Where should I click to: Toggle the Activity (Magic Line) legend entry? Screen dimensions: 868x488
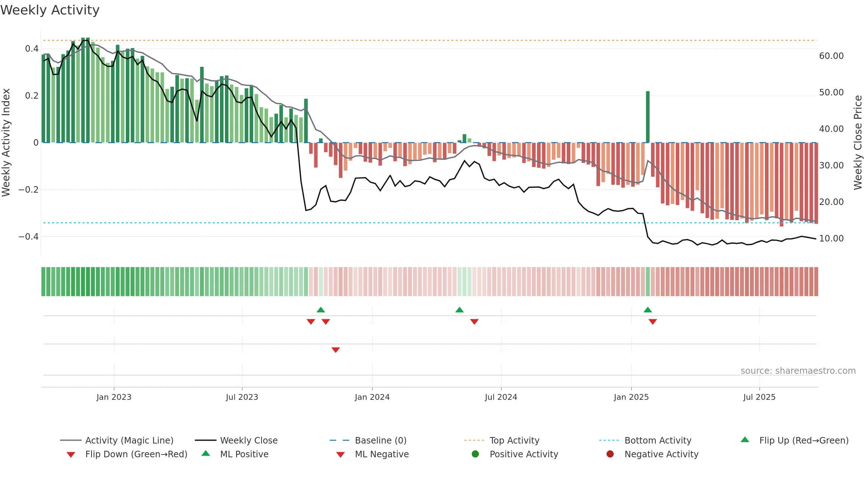coord(117,440)
